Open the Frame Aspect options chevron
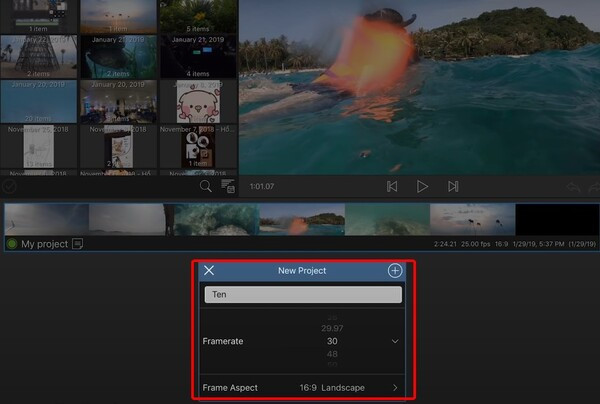This screenshot has height=404, width=600. (x=395, y=388)
